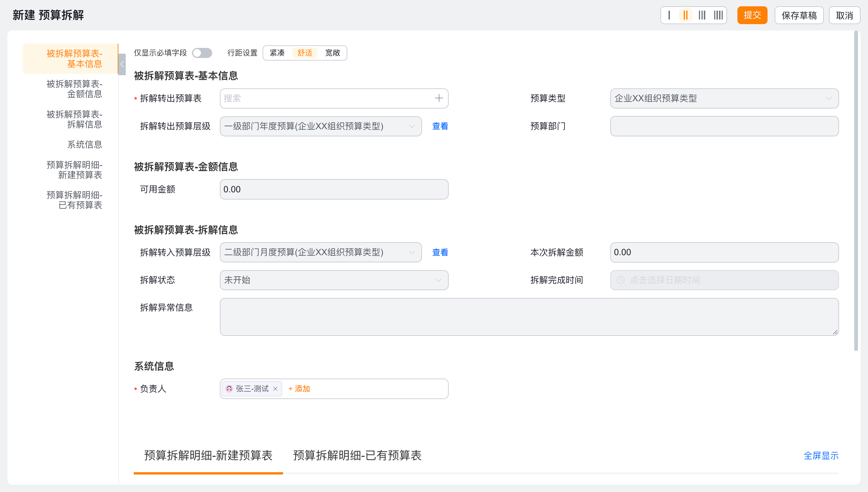Open the 拆解转出预算层级 dropdown
Screen dimensions: 868x492
tap(321, 126)
